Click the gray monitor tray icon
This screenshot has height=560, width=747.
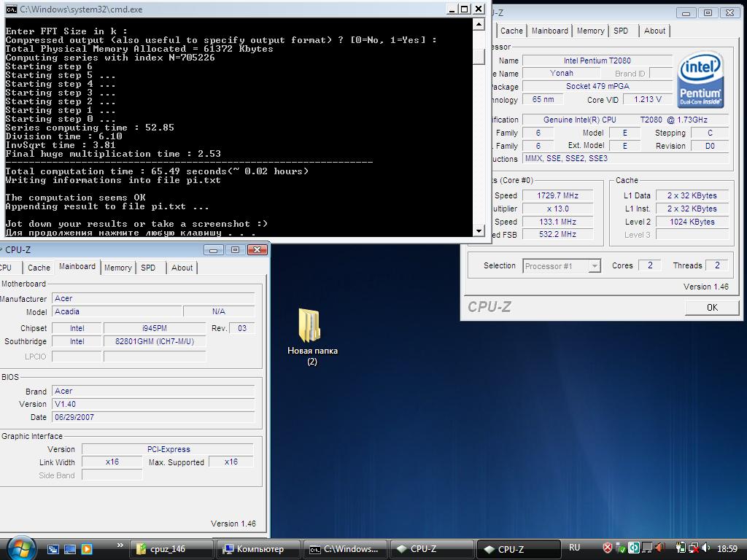pos(646,548)
